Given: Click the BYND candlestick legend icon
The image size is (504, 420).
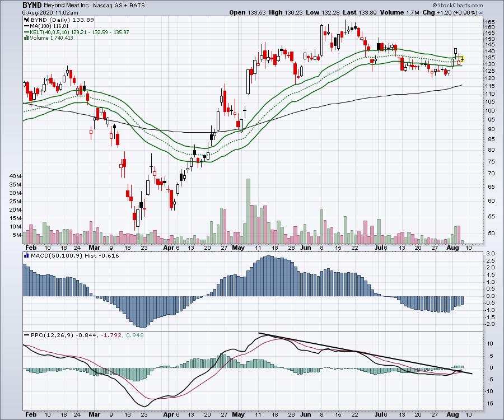Looking at the screenshot, I should tap(26, 19).
